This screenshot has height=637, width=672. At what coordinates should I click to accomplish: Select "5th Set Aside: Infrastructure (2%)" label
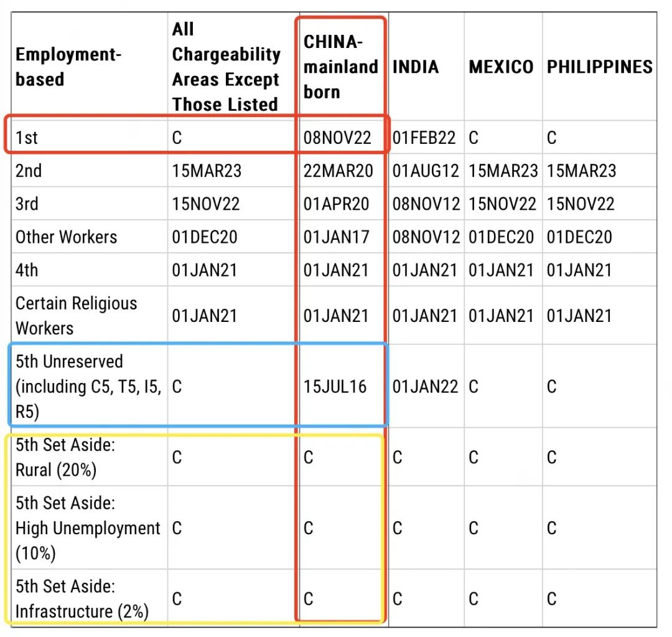(82, 599)
